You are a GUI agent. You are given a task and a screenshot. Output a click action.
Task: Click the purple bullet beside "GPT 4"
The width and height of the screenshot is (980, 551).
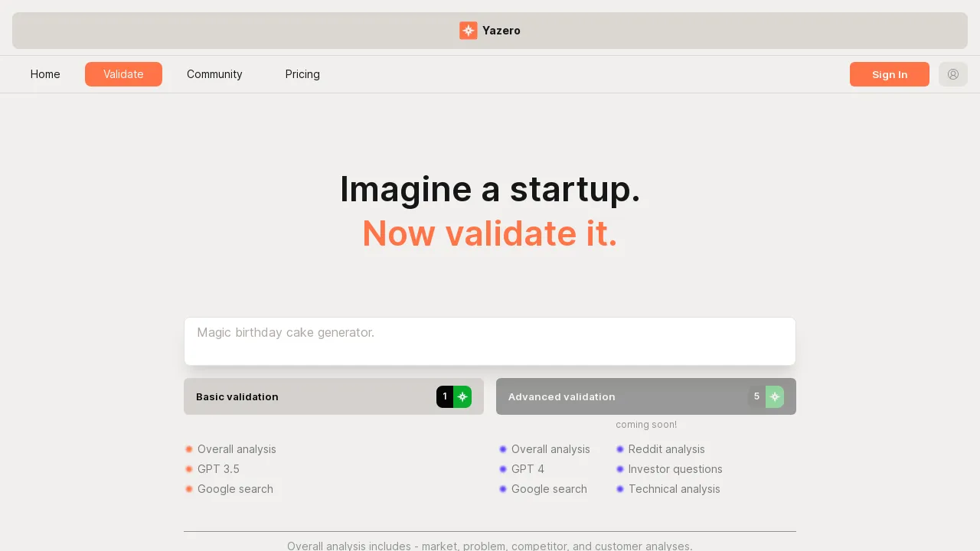[x=503, y=469]
